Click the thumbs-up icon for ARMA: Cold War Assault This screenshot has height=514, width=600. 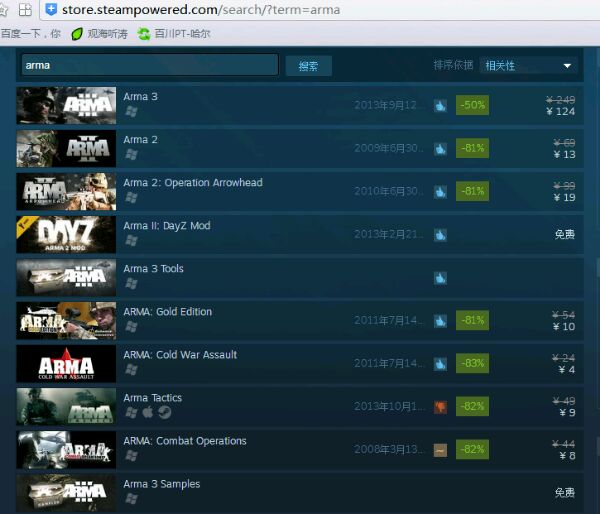[440, 364]
